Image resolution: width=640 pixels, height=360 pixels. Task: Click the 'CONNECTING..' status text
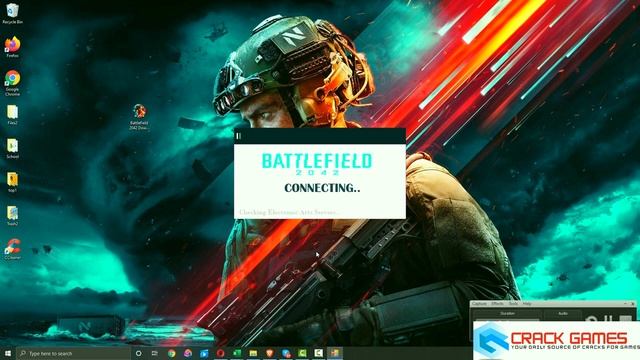click(322, 188)
